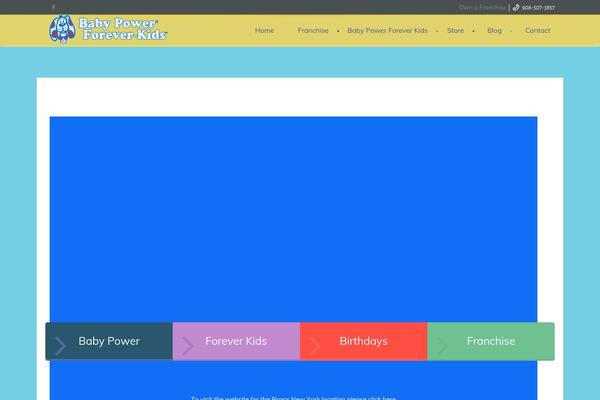This screenshot has height=400, width=600.
Task: Click the Facebook icon in top bar
Action: pyautogui.click(x=53, y=7)
